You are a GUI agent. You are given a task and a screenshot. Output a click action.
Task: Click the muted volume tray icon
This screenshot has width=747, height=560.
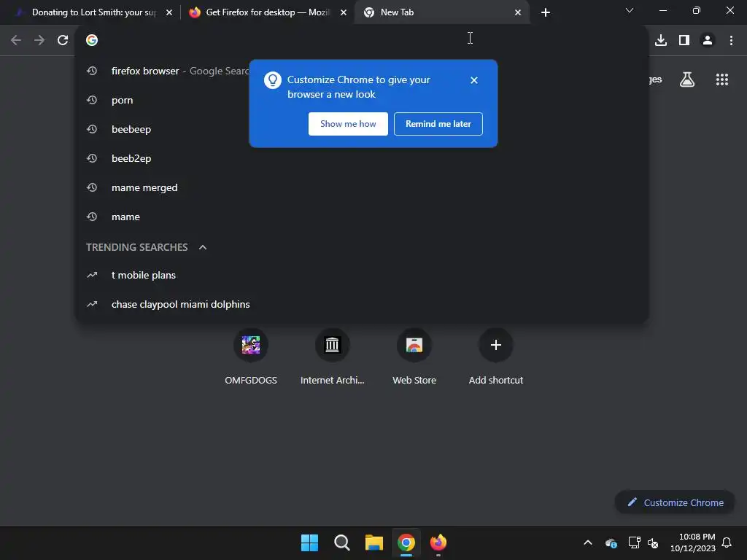653,542
